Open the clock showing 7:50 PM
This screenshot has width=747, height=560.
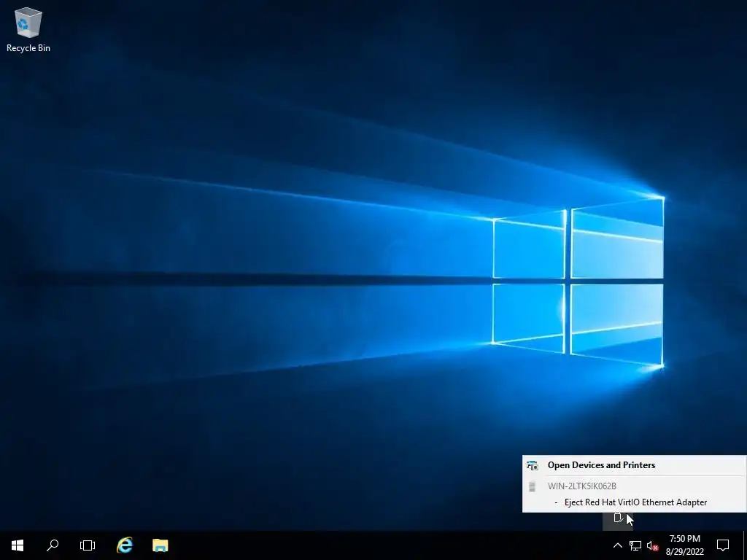point(684,545)
